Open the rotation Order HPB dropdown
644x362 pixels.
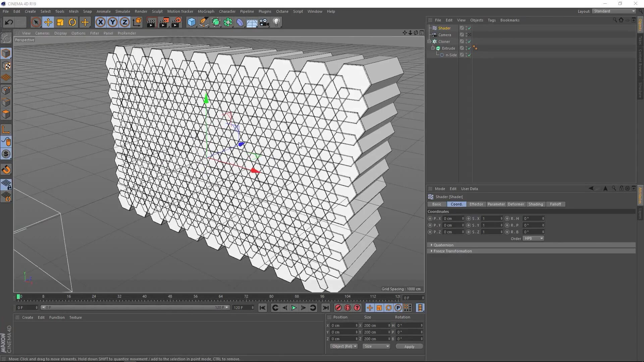533,238
